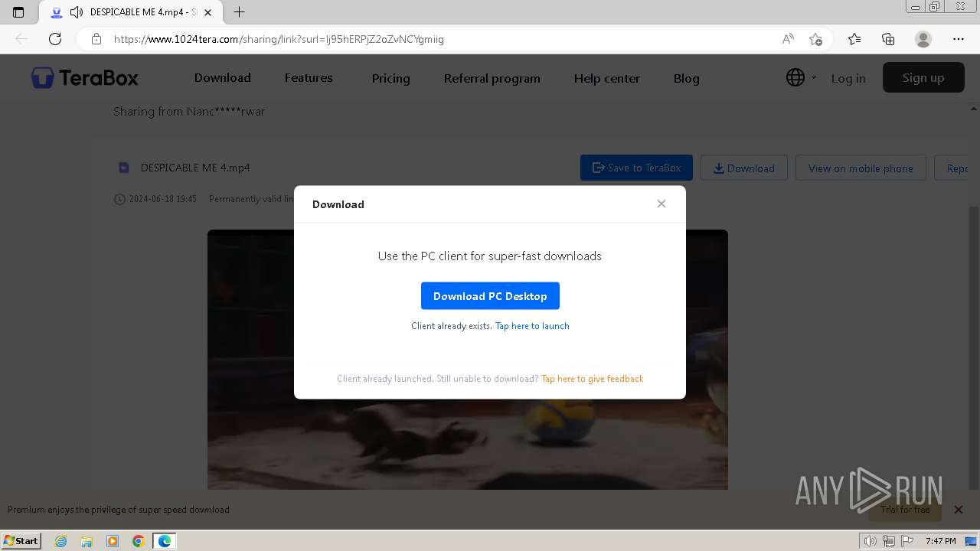This screenshot has width=980, height=551.
Task: Close the Download dialog
Action: [x=661, y=204]
